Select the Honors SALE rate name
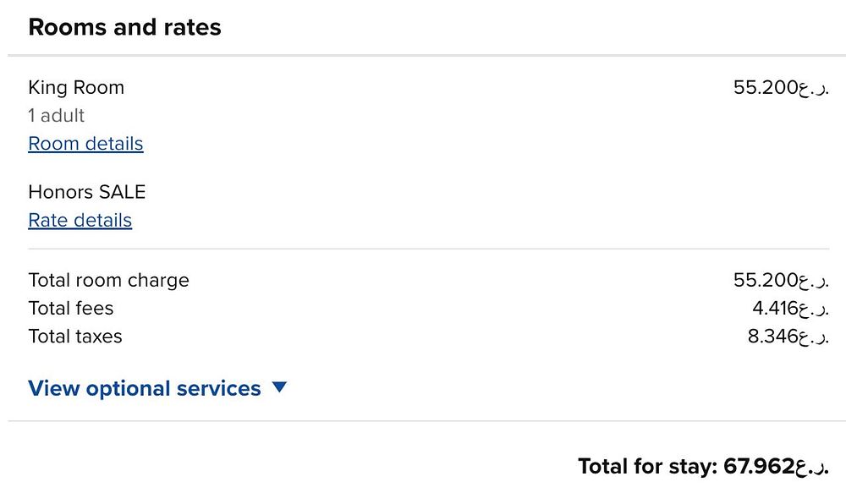 click(x=87, y=192)
